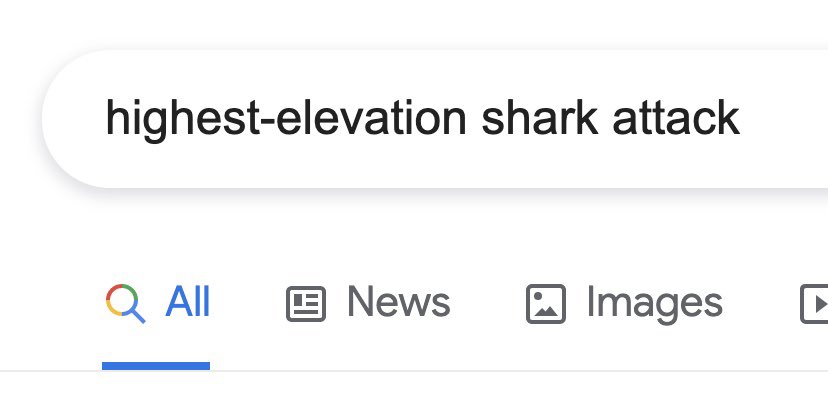Click the picture icon beside Images
This screenshot has width=828, height=400.
[x=545, y=303]
